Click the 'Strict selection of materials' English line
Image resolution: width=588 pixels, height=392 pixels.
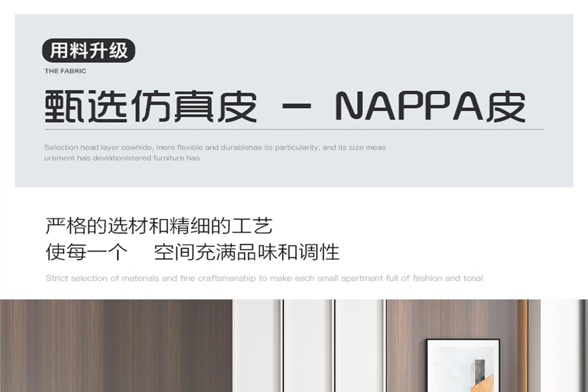click(264, 278)
